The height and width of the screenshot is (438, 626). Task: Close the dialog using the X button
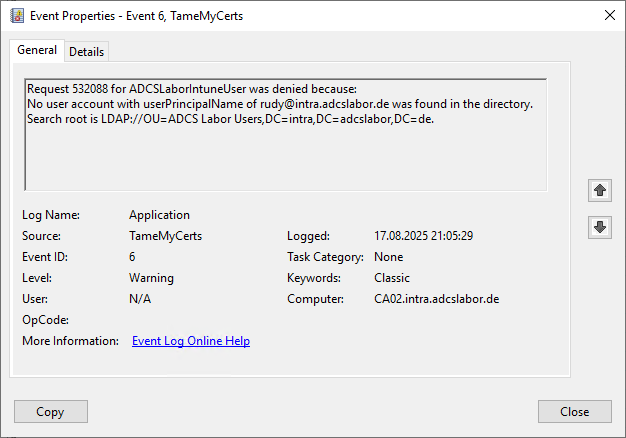(x=610, y=16)
